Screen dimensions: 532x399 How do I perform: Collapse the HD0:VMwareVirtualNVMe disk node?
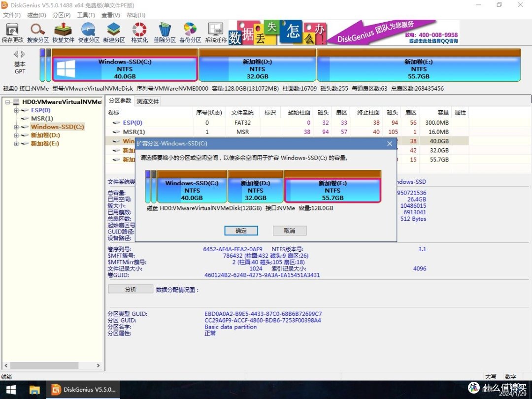pyautogui.click(x=8, y=102)
